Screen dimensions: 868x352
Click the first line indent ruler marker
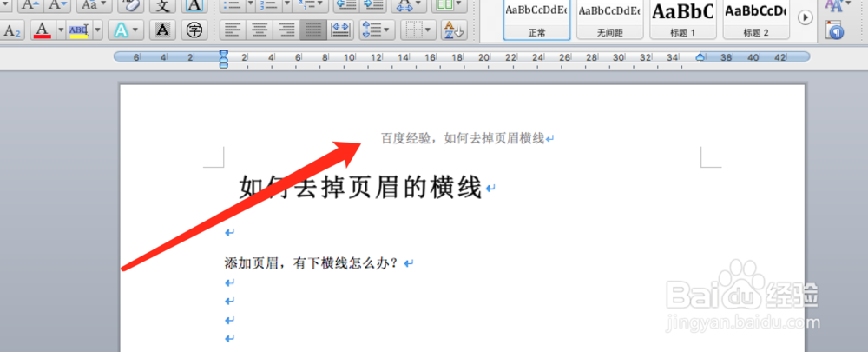[224, 53]
